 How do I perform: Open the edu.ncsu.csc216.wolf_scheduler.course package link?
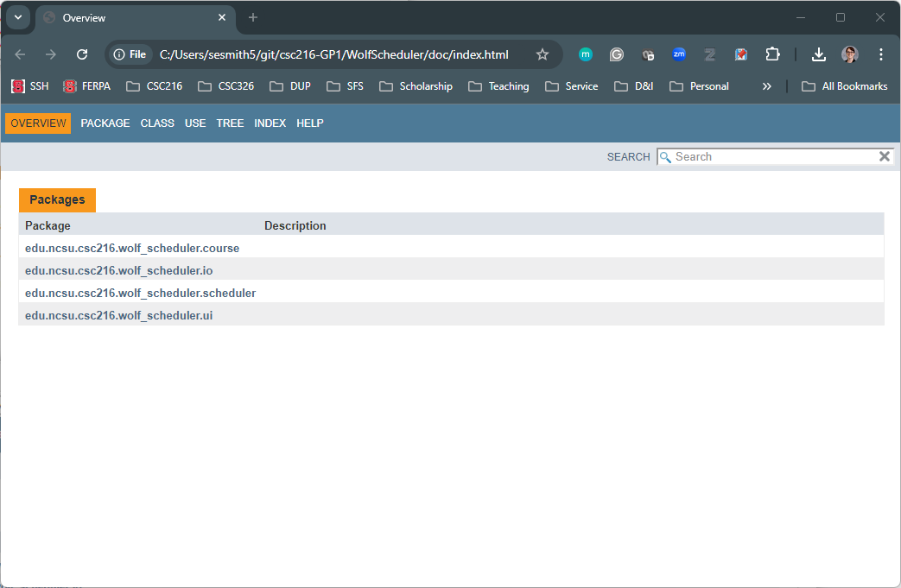132,248
